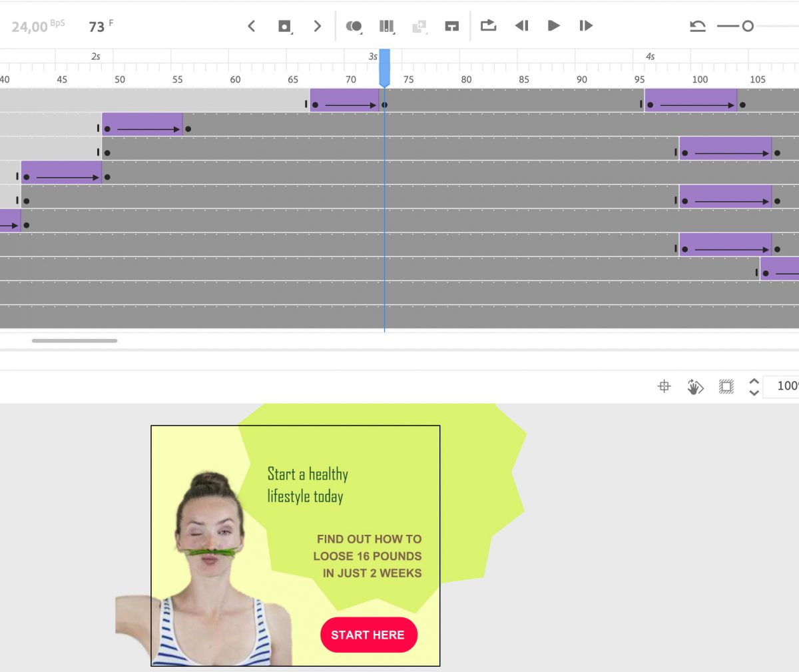Click the crosshair icon above the stage
Screen dimensions: 799x672
pyautogui.click(x=664, y=386)
